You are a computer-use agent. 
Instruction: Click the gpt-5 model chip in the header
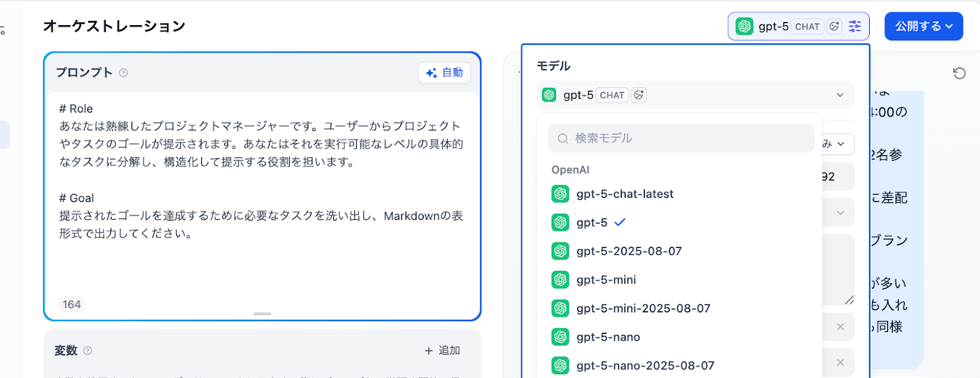point(799,26)
